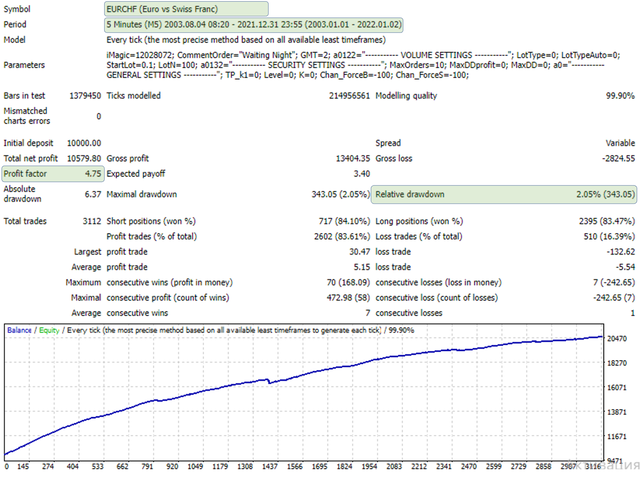Select Average consecutive losses value 1

pyautogui.click(x=633, y=313)
